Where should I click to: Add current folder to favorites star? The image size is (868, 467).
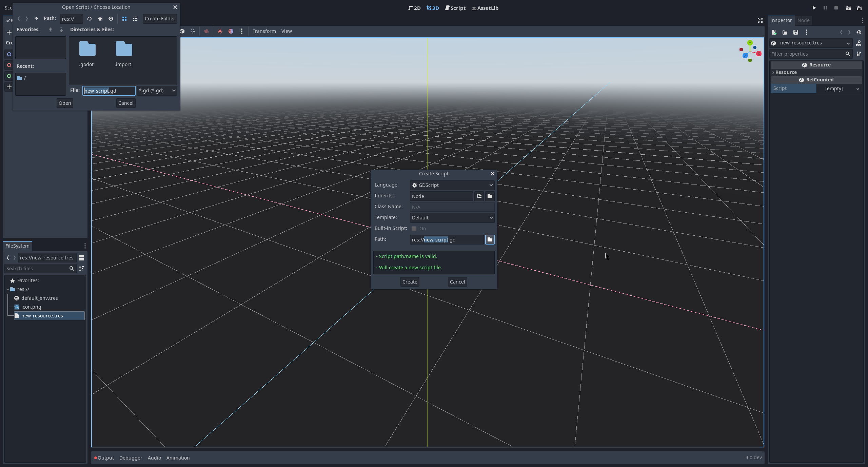[x=100, y=19]
